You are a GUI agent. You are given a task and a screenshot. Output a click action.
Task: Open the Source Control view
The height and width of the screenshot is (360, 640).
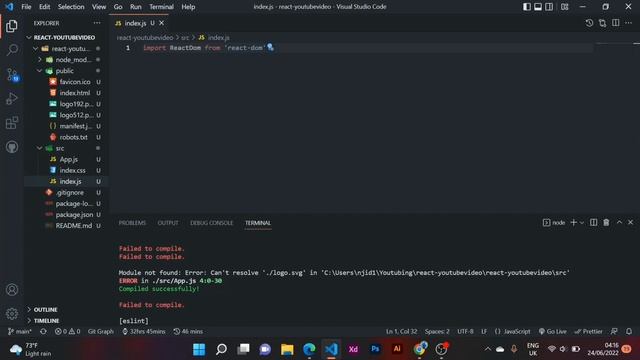(x=12, y=75)
